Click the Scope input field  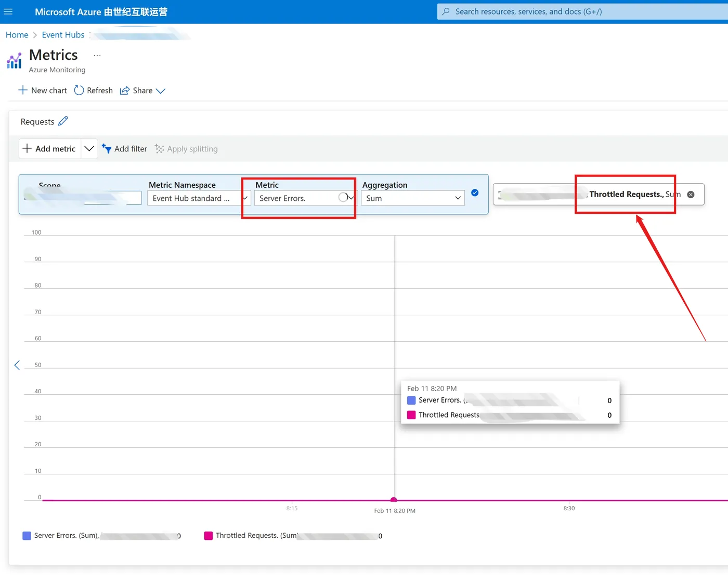[x=82, y=198]
